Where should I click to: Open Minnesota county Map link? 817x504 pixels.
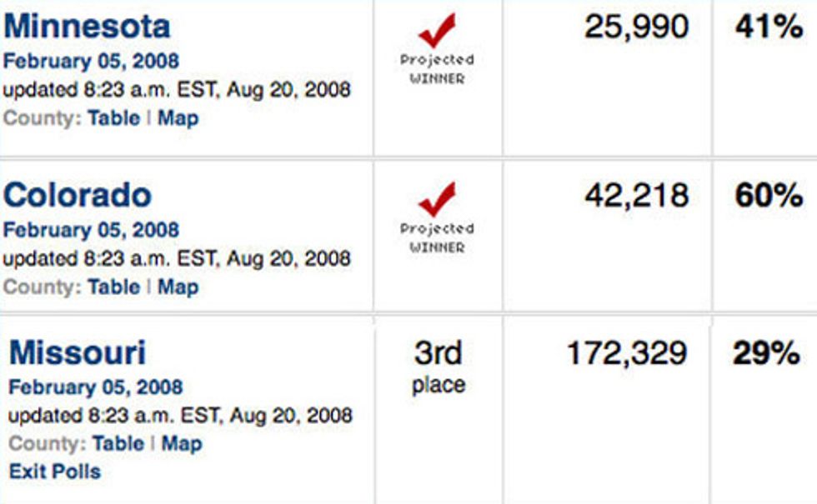coord(178,118)
